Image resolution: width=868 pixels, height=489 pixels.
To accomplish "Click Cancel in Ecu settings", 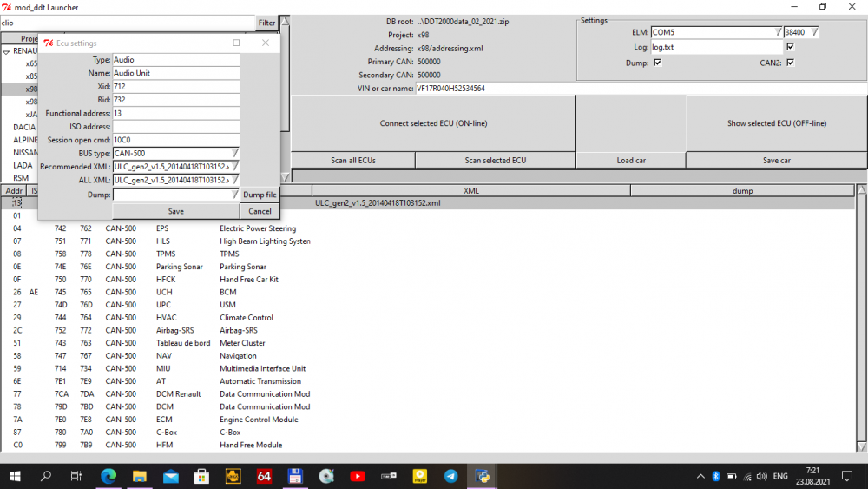I will coord(260,211).
